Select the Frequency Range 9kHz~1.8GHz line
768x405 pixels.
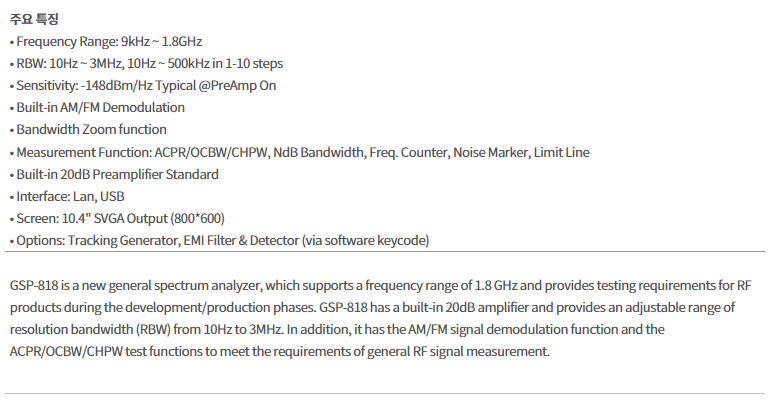click(x=106, y=42)
